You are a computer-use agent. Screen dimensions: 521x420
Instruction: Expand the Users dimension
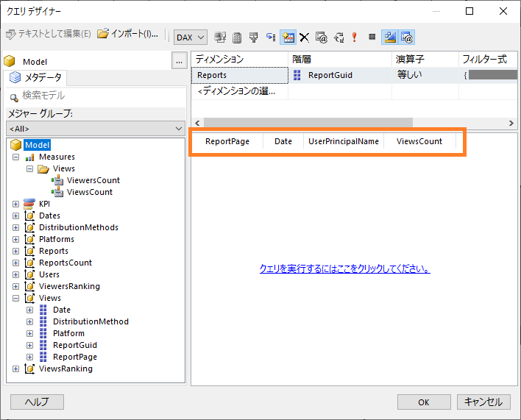click(15, 275)
